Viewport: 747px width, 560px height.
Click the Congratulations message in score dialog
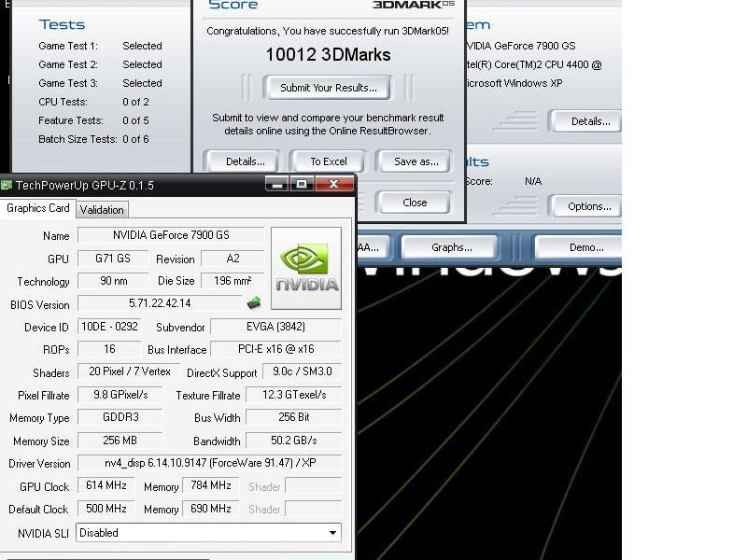[x=328, y=31]
